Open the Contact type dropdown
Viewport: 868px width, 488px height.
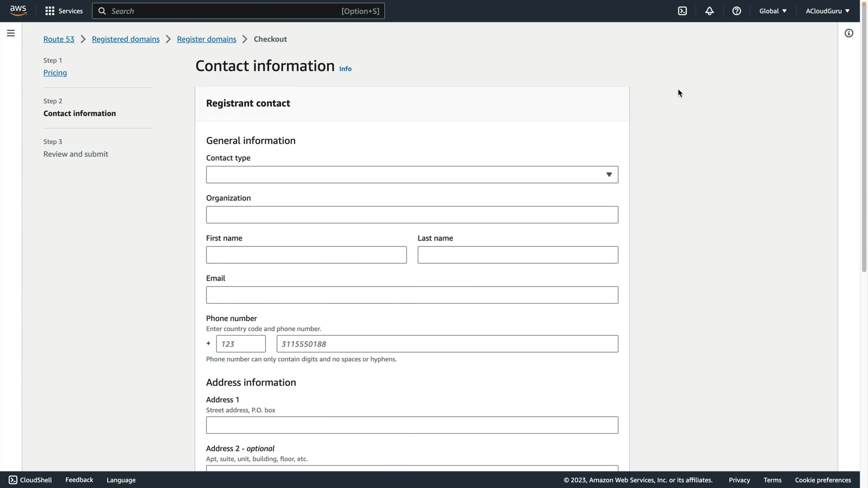click(412, 174)
